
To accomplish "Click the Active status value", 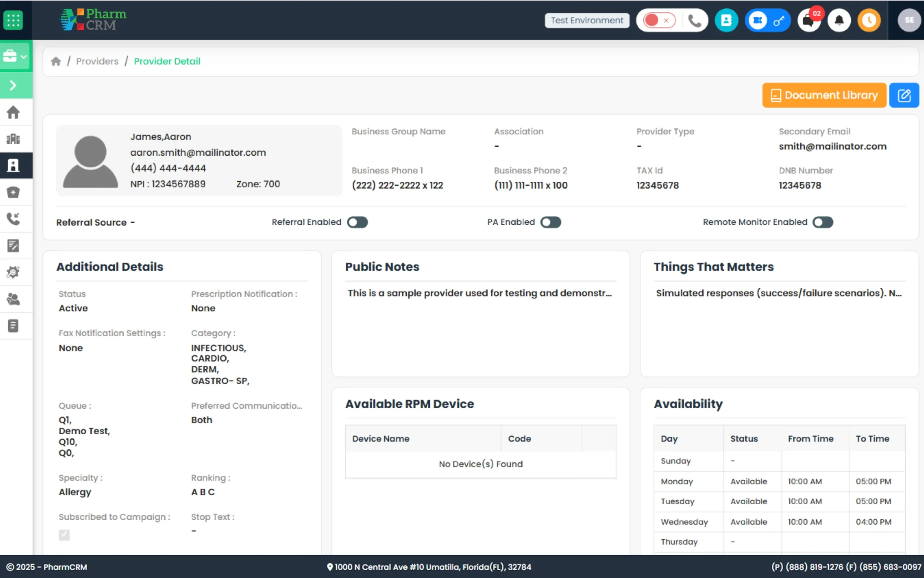I will 73,308.
